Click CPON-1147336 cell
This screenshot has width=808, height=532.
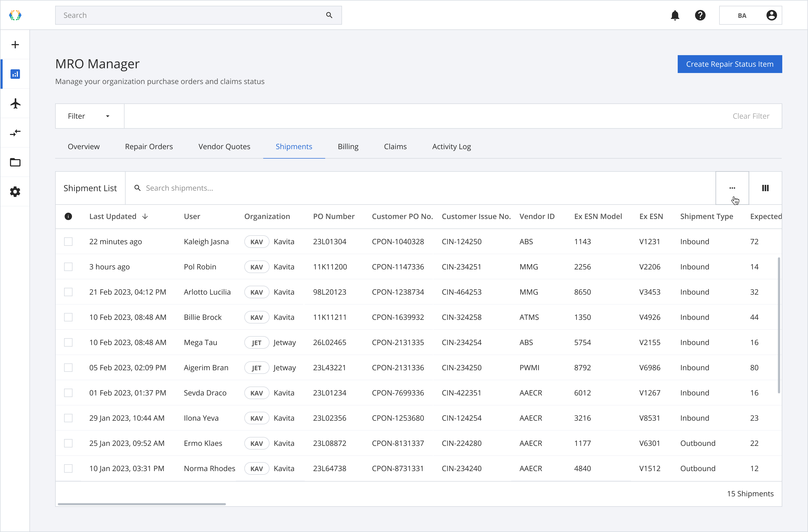tap(397, 267)
